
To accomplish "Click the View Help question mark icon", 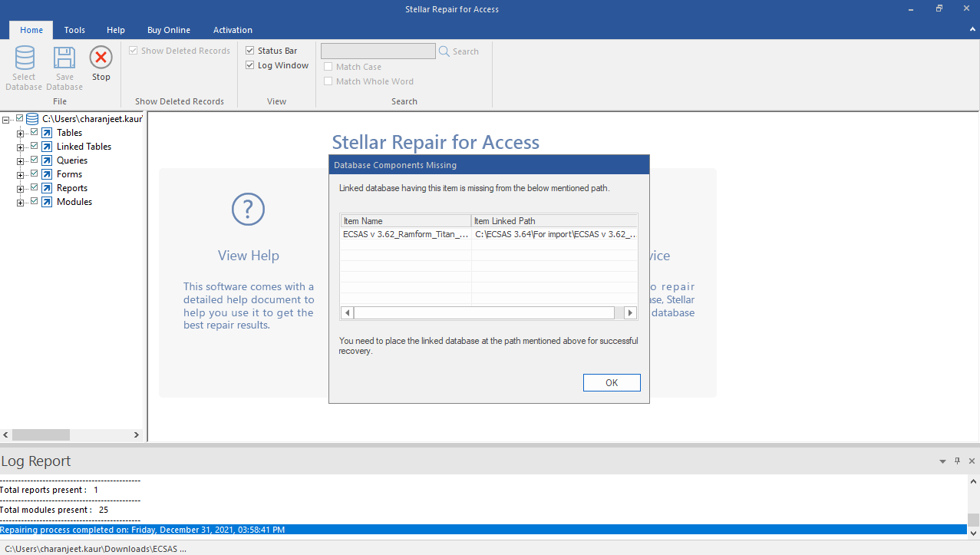I will [248, 209].
